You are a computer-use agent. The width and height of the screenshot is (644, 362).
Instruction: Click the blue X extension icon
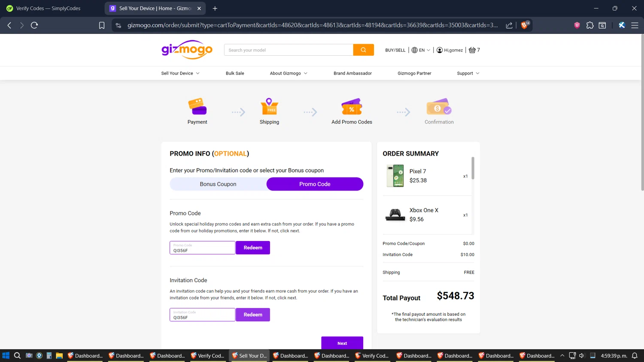pyautogui.click(x=622, y=25)
